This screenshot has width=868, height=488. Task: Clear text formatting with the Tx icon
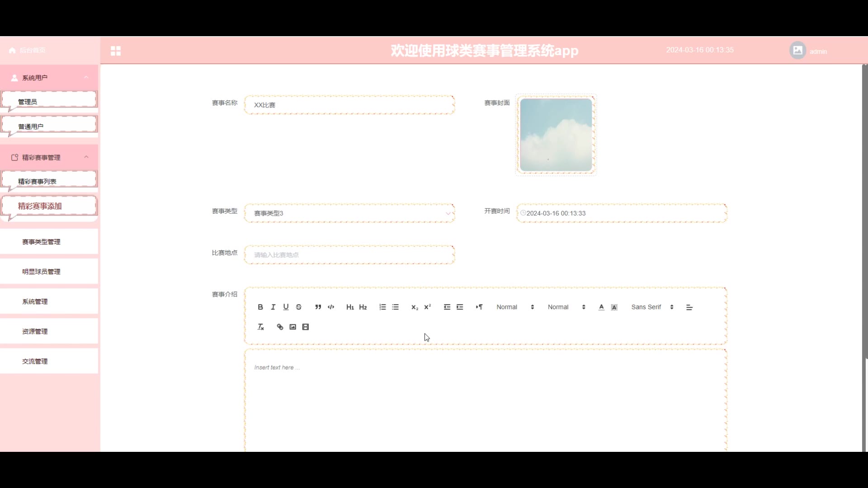click(260, 327)
